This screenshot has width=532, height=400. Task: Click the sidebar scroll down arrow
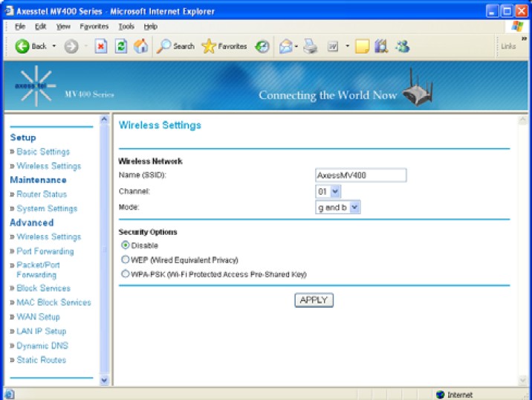pos(104,381)
